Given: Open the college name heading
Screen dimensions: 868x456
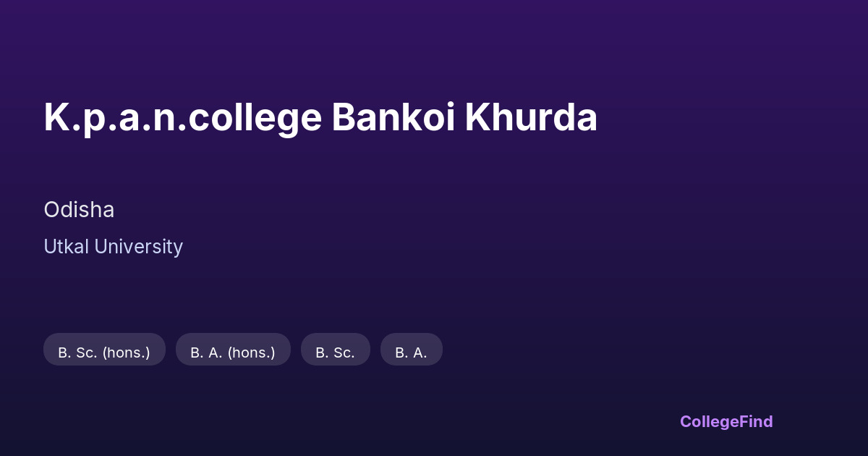Looking at the screenshot, I should click(x=320, y=117).
